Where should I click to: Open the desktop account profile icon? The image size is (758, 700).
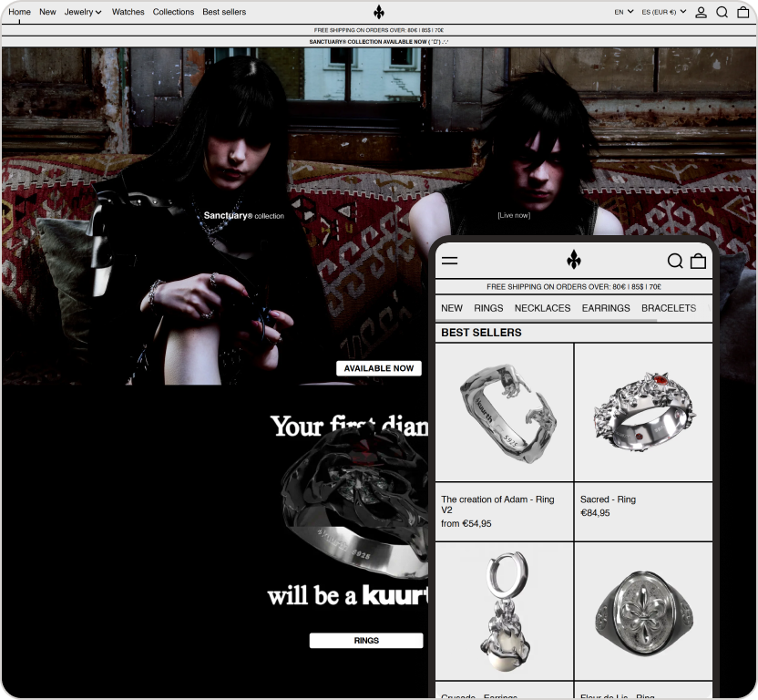(x=701, y=12)
